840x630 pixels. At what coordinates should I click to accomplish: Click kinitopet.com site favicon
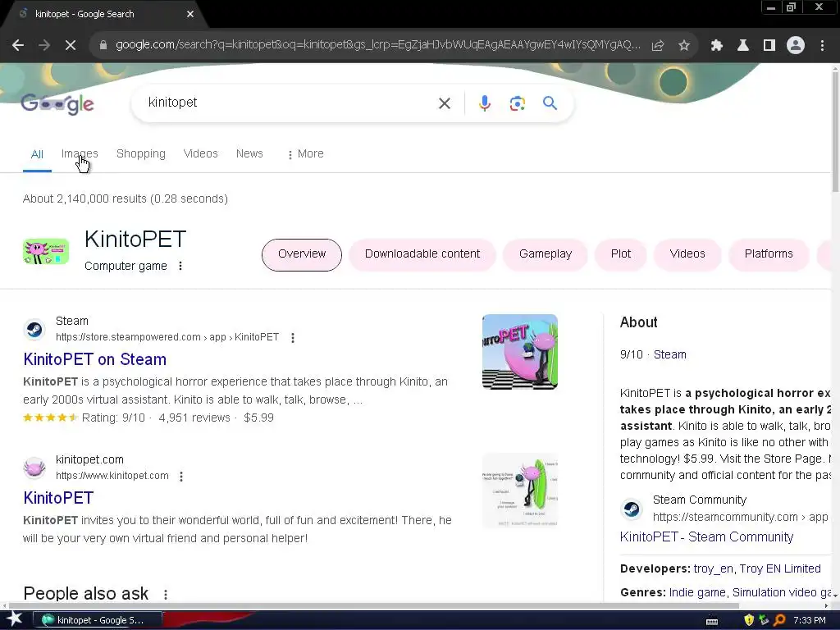pos(34,468)
